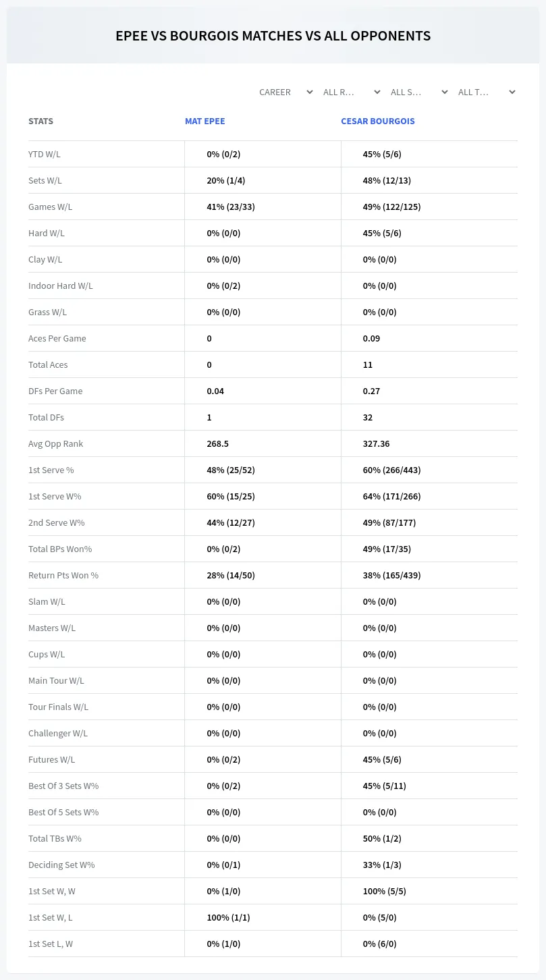Click the Epee vs Bourgois matches page heading
This screenshot has width=546, height=980.
click(273, 36)
